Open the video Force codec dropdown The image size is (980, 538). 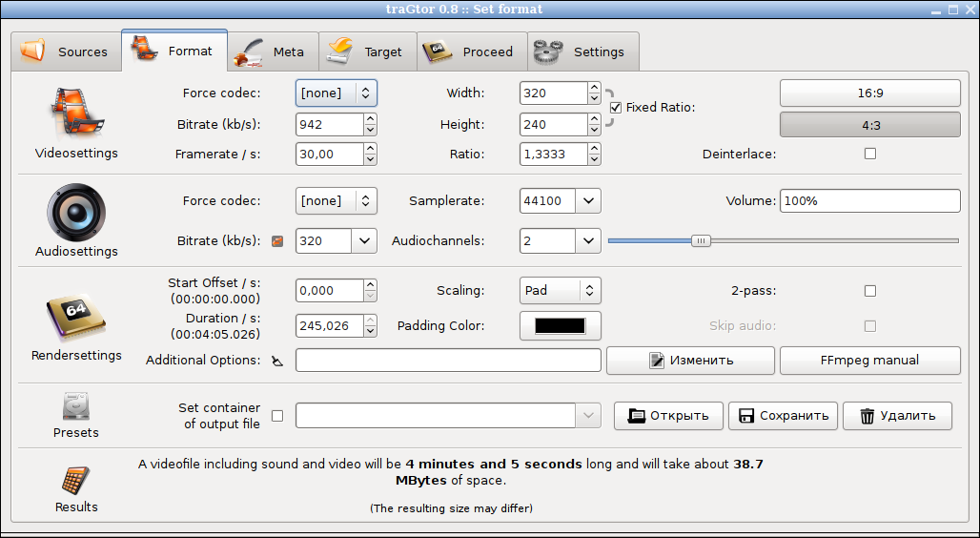pyautogui.click(x=337, y=93)
